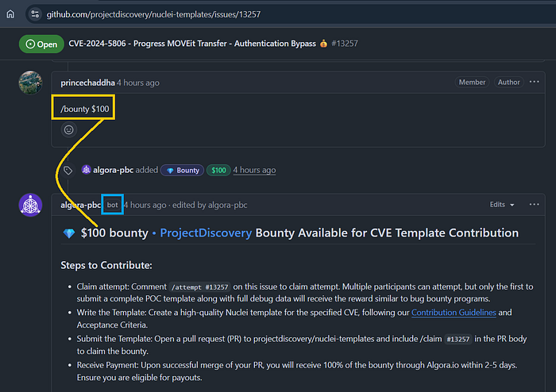The image size is (556, 392).
Task: Open site settings icon in address bar
Action: click(x=35, y=14)
